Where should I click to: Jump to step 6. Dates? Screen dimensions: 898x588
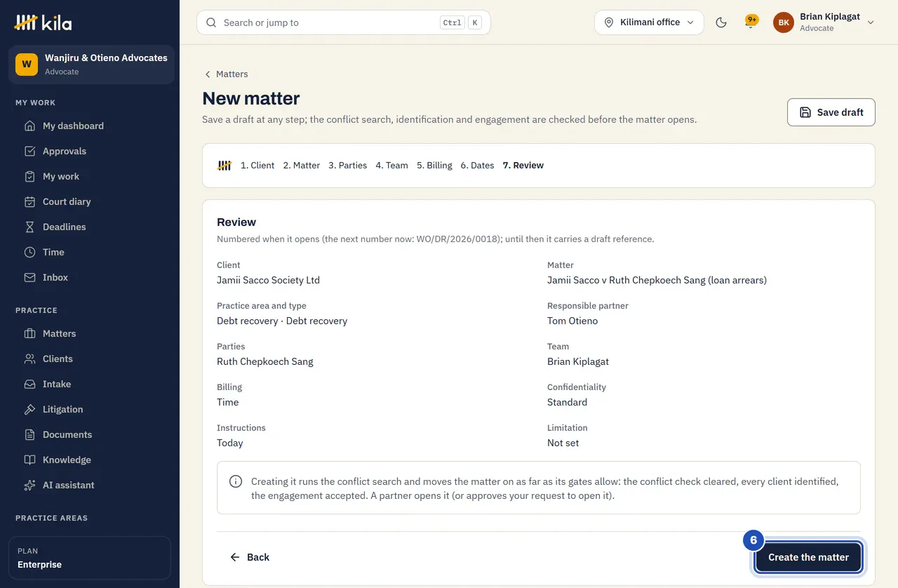pyautogui.click(x=477, y=166)
